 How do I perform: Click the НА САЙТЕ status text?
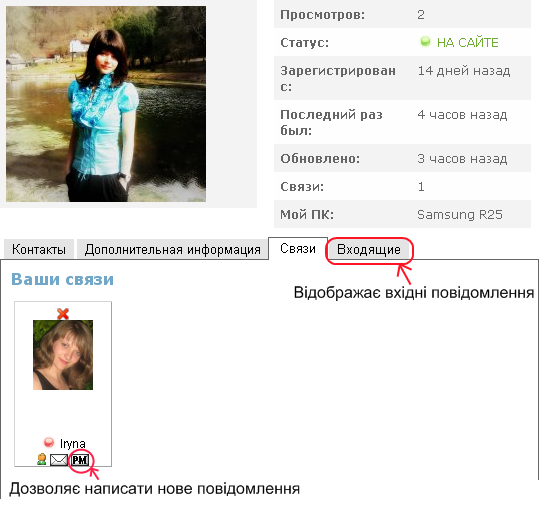467,42
